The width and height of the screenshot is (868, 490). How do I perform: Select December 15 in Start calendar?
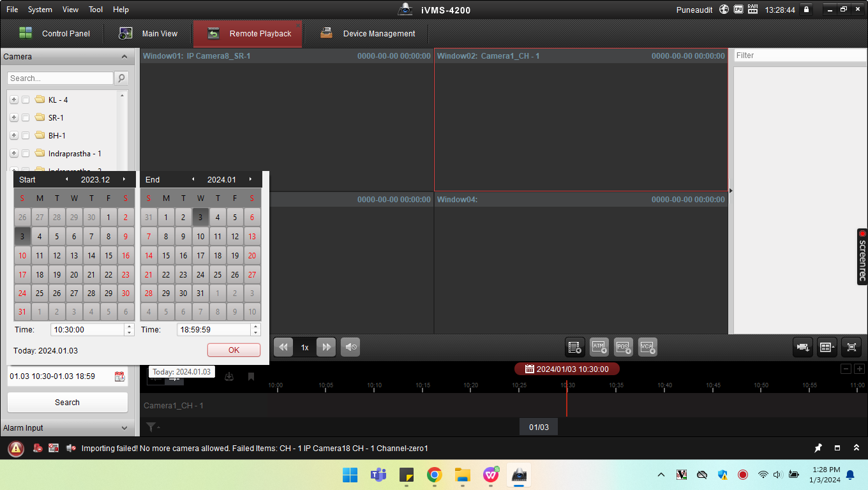click(x=108, y=256)
